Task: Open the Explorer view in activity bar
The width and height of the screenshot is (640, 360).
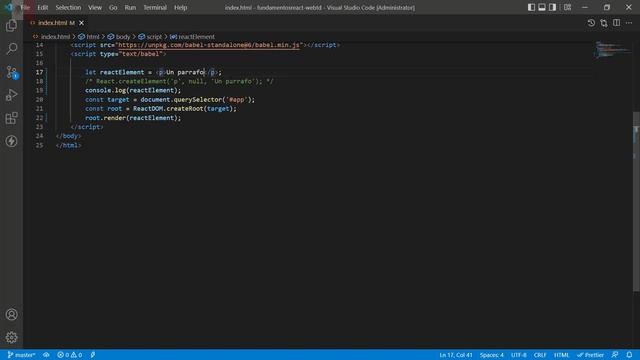Action: point(11,26)
